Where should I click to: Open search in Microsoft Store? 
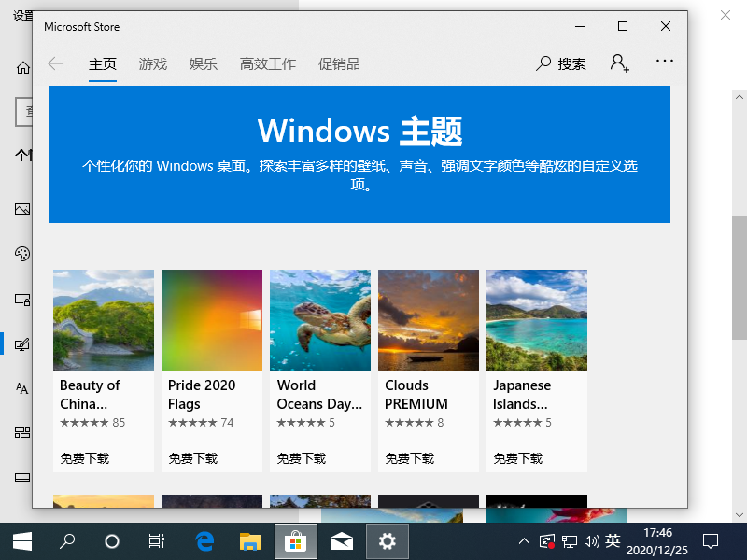click(x=560, y=63)
